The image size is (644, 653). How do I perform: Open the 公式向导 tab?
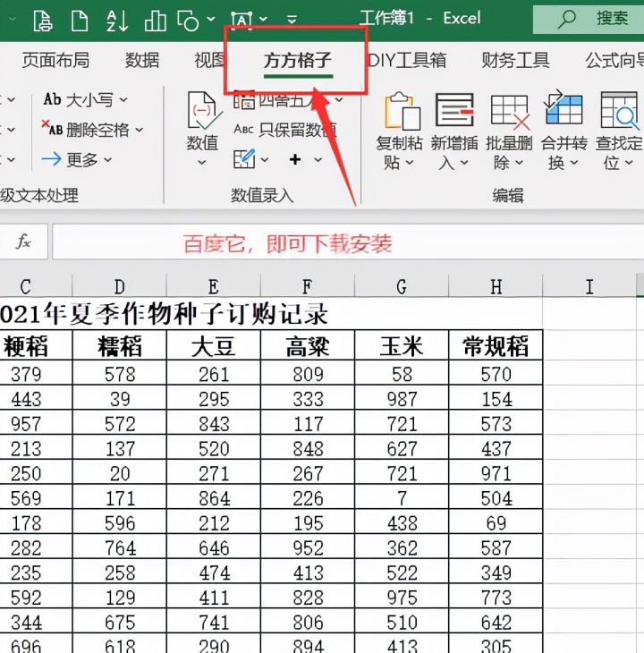pyautogui.click(x=614, y=61)
